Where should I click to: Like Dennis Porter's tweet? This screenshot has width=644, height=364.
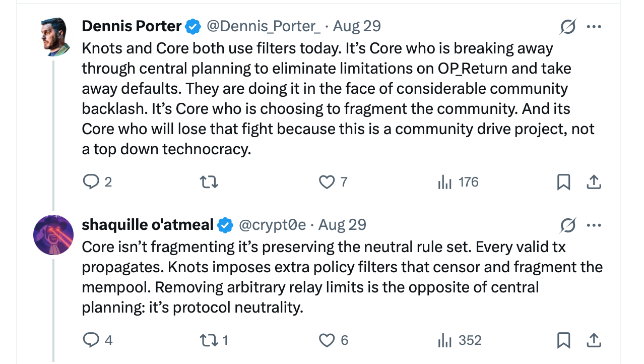click(327, 182)
